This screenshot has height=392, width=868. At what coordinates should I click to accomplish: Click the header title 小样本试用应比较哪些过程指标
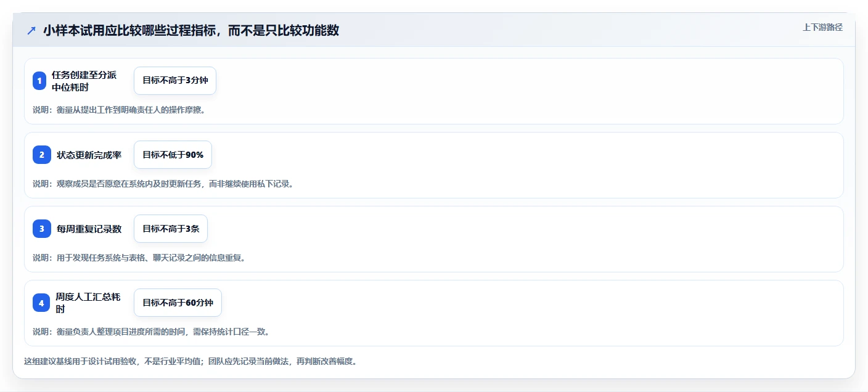[x=191, y=30]
